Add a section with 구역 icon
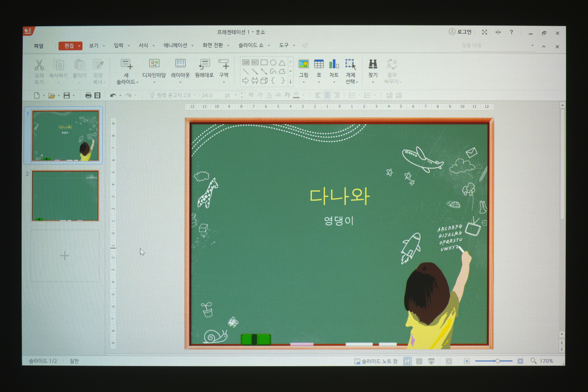This screenshot has height=392, width=588. (223, 64)
